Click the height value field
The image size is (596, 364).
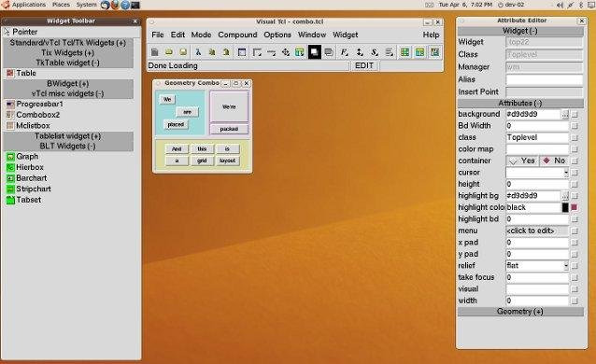537,184
